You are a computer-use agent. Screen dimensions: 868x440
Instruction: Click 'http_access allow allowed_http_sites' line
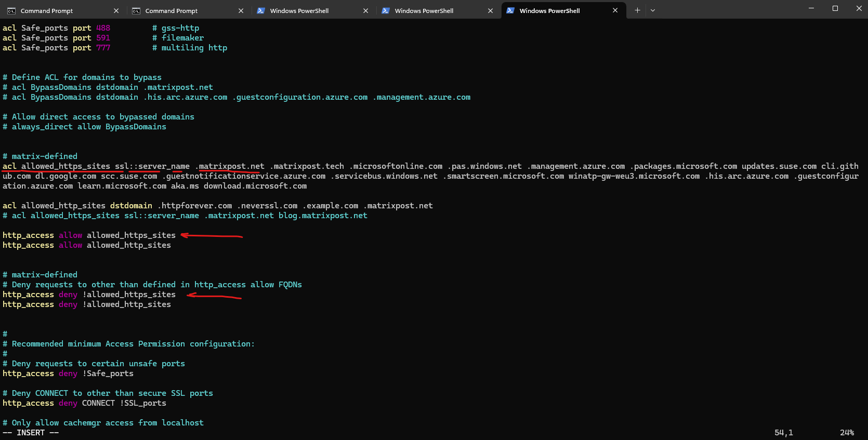pos(87,245)
